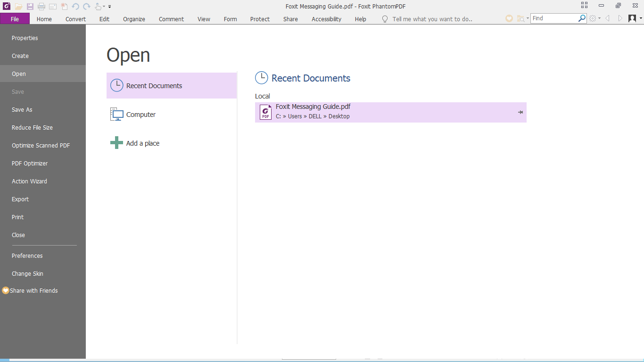Click the user account profile icon
This screenshot has width=644, height=362.
[632, 18]
